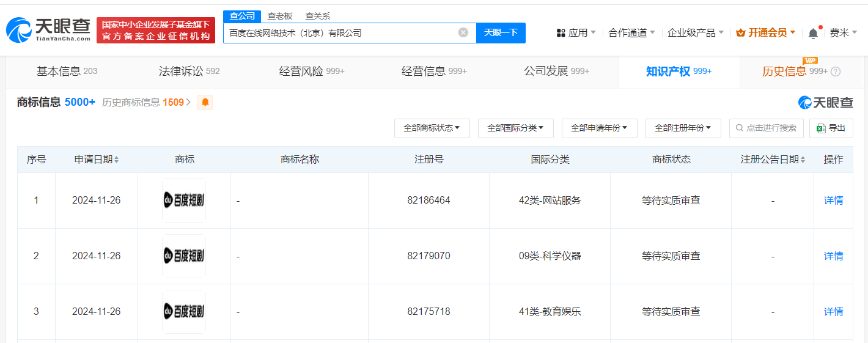Sort by 申请日期 column arrows
Viewport: 868px width, 343px height.
[x=116, y=160]
